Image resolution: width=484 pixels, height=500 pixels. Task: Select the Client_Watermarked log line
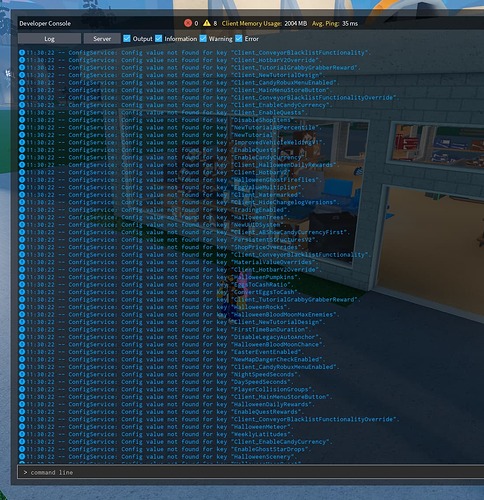click(161, 195)
